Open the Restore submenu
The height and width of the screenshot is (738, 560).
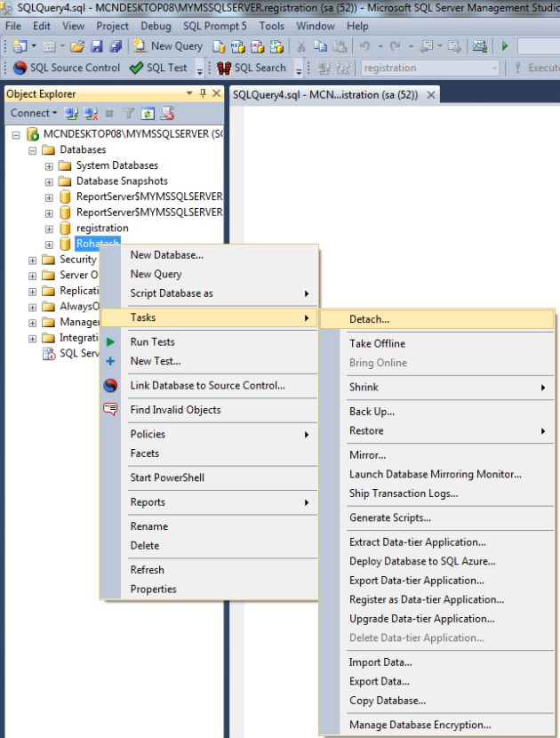pos(437,431)
